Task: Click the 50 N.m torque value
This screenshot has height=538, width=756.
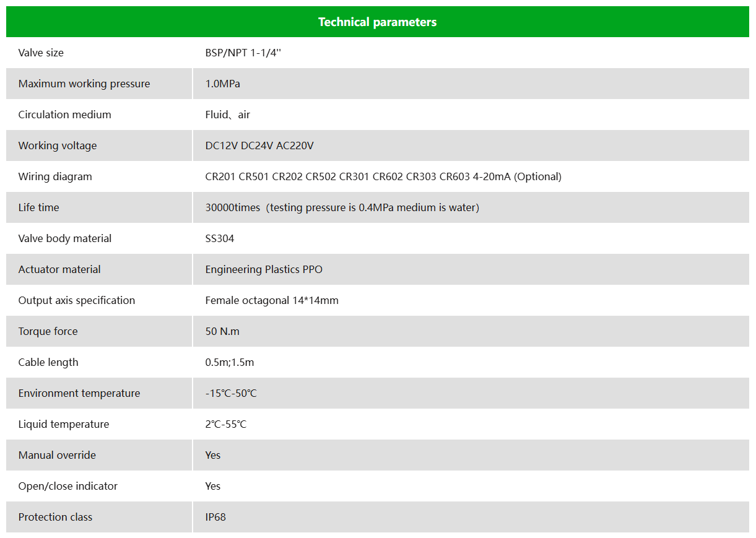Action: point(222,331)
